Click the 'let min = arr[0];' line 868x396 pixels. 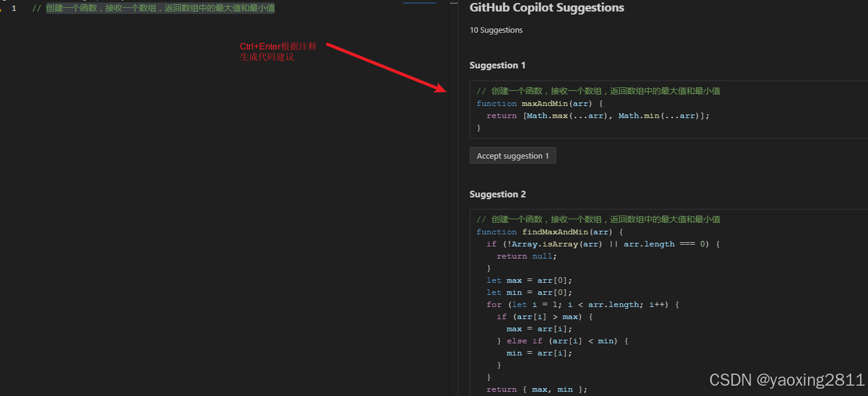click(529, 292)
